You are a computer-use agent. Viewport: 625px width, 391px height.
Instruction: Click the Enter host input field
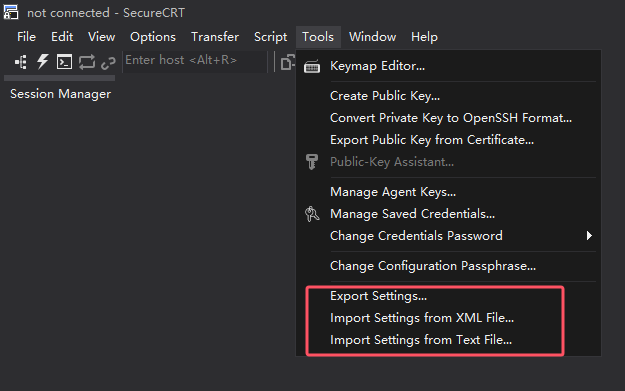click(195, 61)
